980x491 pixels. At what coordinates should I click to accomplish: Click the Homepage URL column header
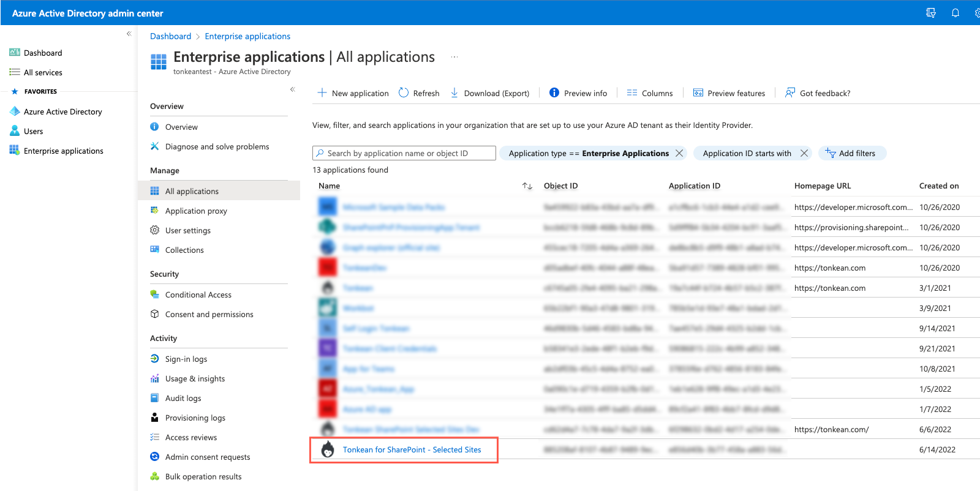point(823,186)
